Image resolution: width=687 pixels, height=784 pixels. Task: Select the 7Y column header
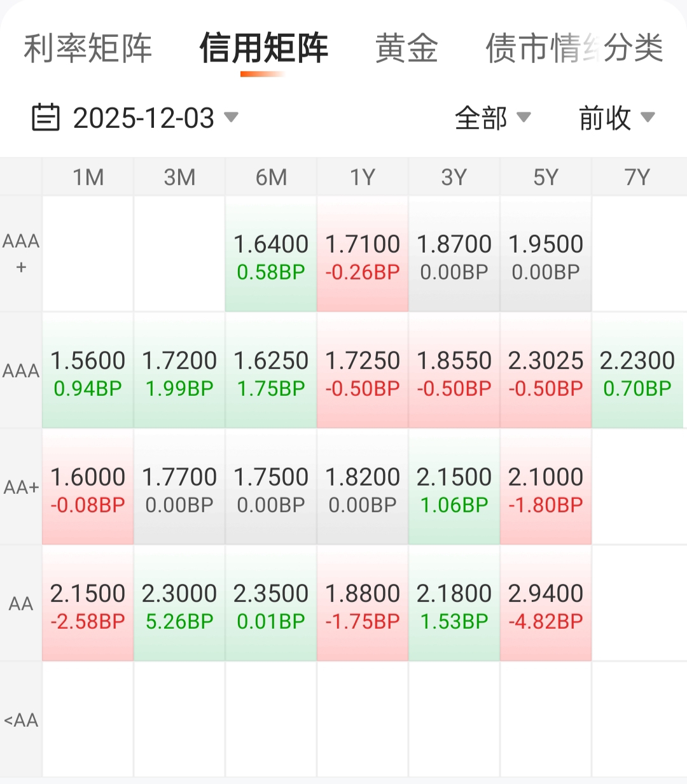pyautogui.click(x=637, y=177)
